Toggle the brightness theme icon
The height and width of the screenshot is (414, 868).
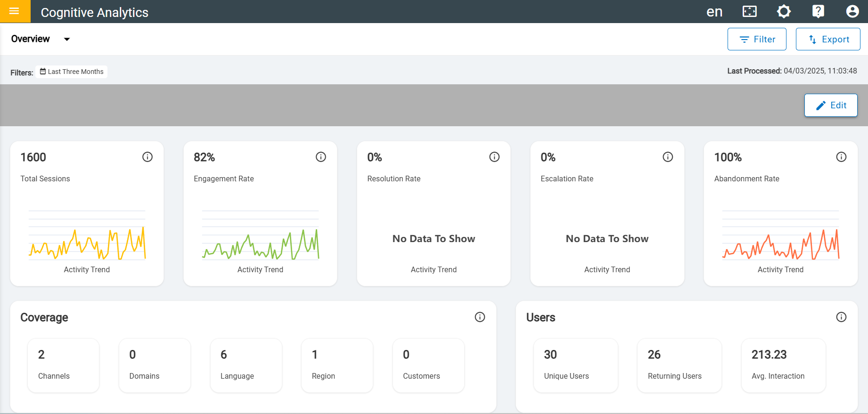784,11
